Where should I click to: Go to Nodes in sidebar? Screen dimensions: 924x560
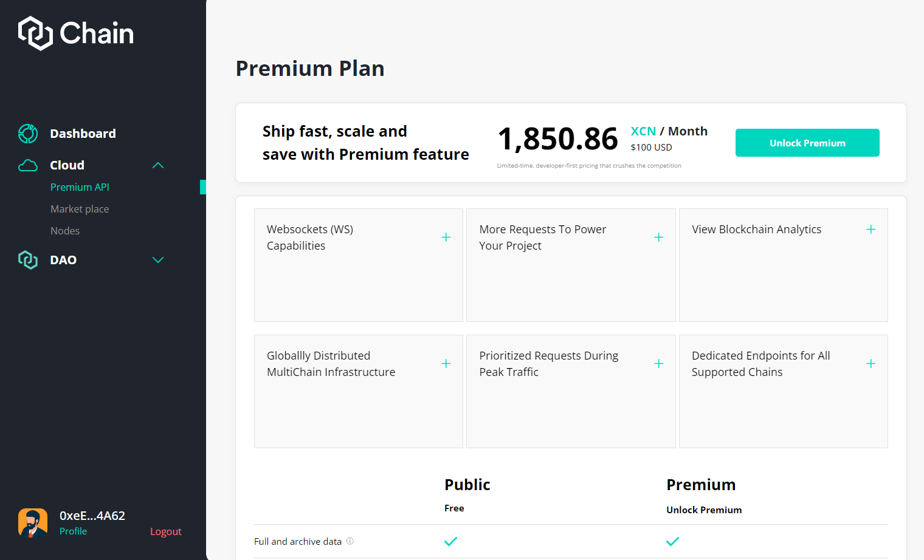(65, 231)
